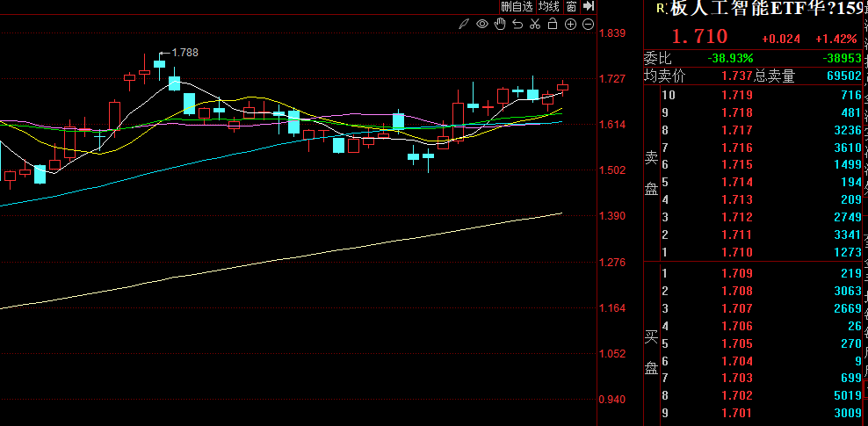
Task: Click the 1.839 price axis label
Action: [611, 33]
